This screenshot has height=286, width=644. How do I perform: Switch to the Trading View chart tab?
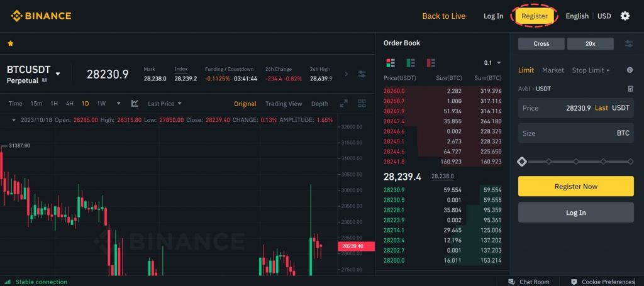pos(284,104)
